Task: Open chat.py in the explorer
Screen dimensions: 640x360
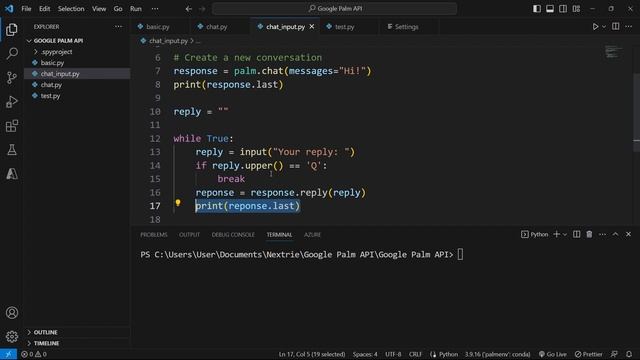Action: pyautogui.click(x=51, y=85)
